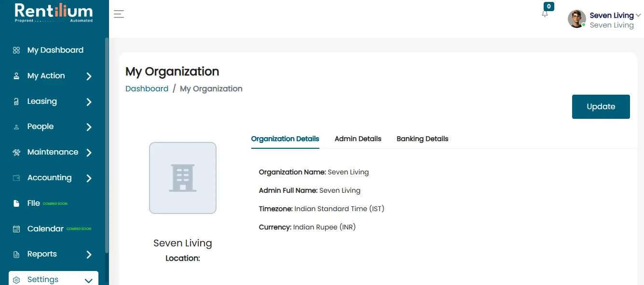Open My Dashboard from the sidebar
The height and width of the screenshot is (285, 644).
point(55,50)
